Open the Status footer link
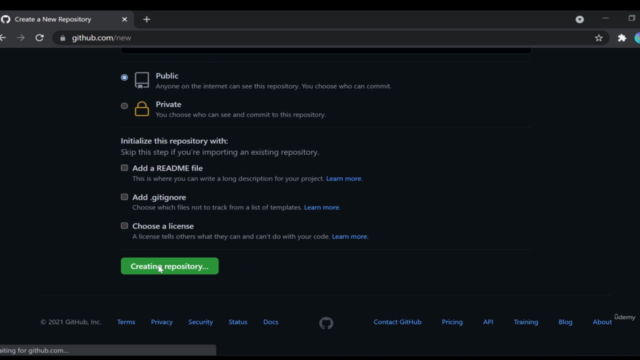 pos(238,322)
